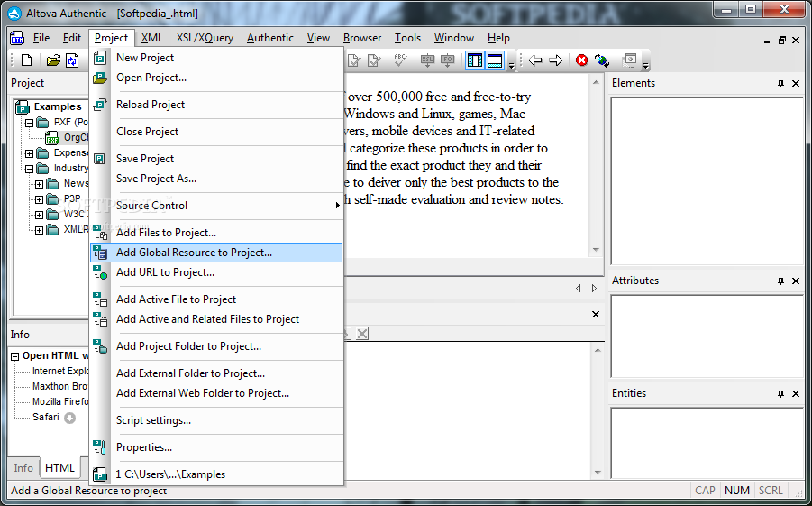This screenshot has width=812, height=506.
Task: Open the Edit menu
Action: point(72,38)
